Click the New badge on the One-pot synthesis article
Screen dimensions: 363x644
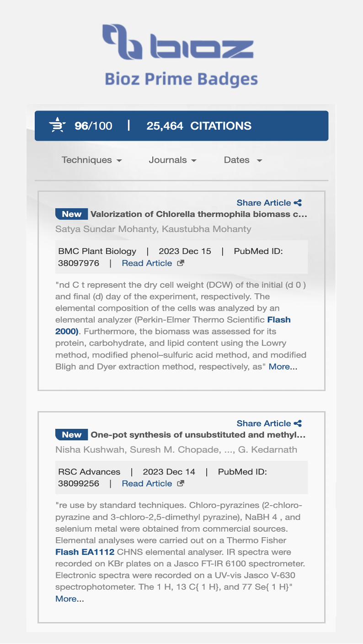click(x=71, y=435)
